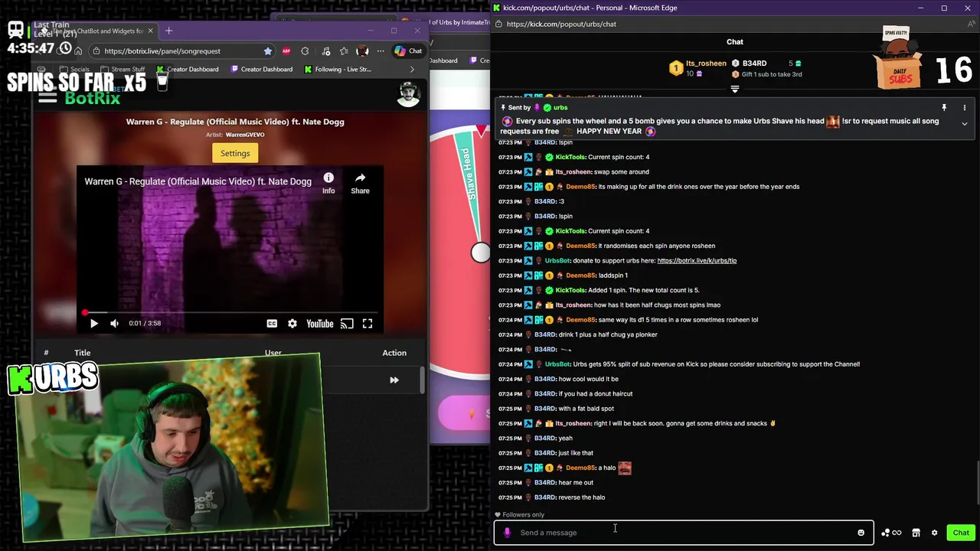The height and width of the screenshot is (551, 980).
Task: Open Following - Live Streams bookmark
Action: tap(338, 70)
